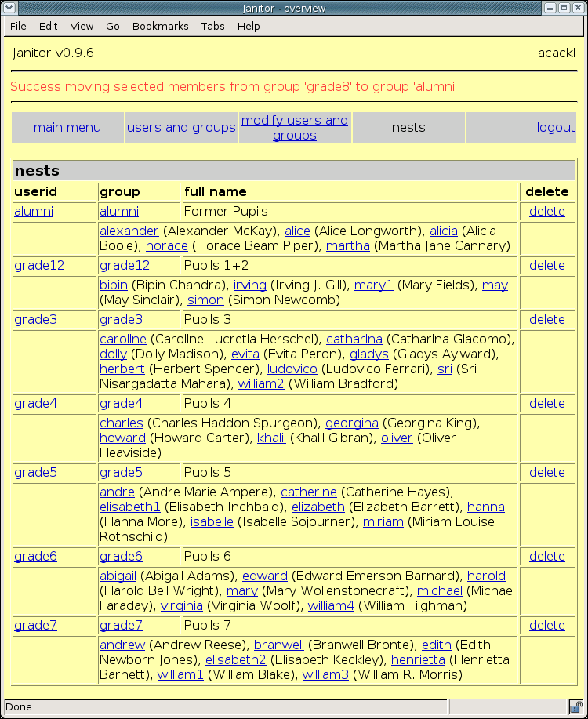Delete the grade3 nest
Screen dimensions: 588x719
pos(546,320)
